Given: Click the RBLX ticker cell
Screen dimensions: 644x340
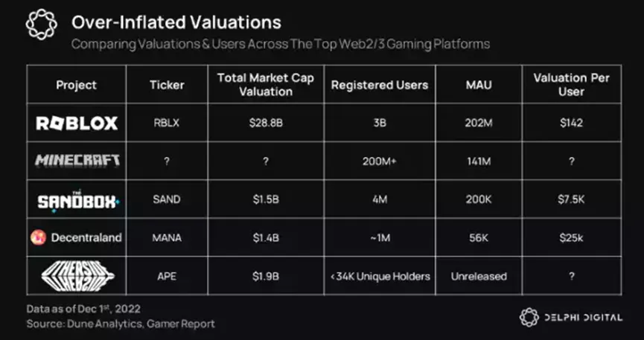Looking at the screenshot, I should coord(167,123).
